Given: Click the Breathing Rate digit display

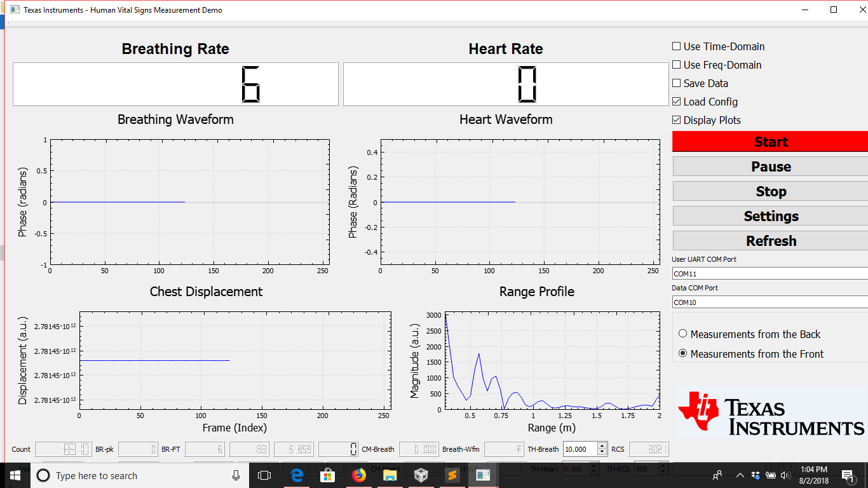Looking at the screenshot, I should point(175,84).
